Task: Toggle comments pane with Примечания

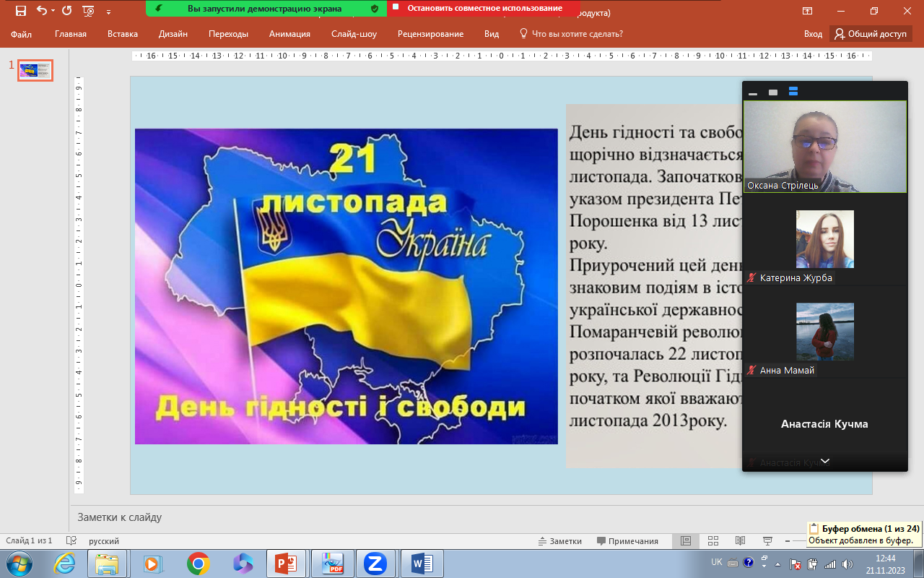Action: [627, 541]
